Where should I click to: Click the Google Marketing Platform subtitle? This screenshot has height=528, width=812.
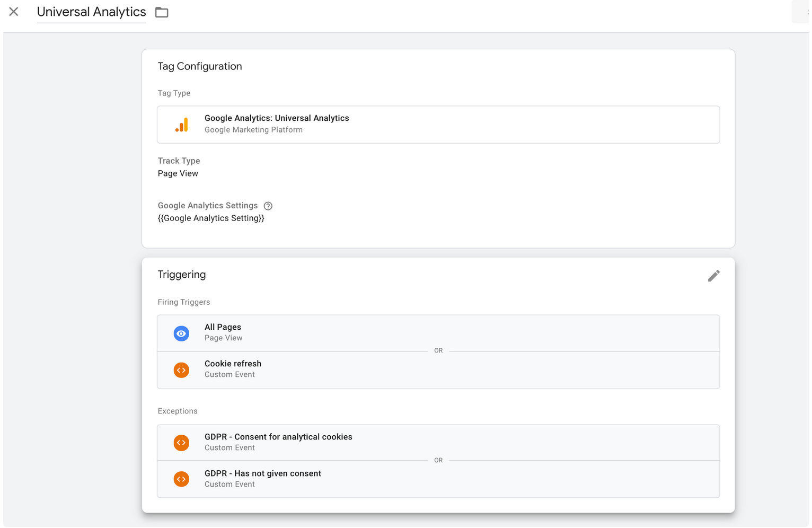point(253,130)
